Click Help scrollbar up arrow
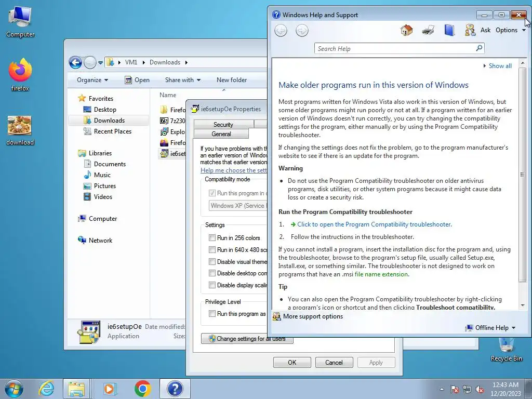This screenshot has height=399, width=532. tap(523, 63)
